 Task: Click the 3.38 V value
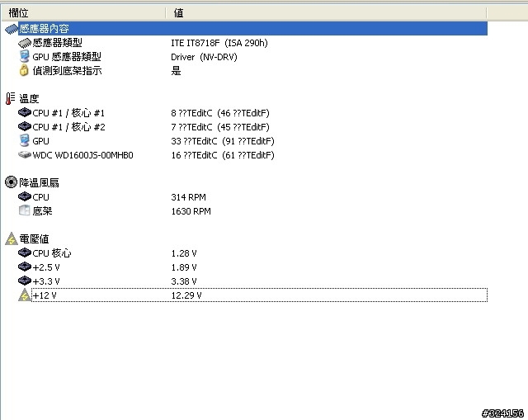[x=184, y=281]
